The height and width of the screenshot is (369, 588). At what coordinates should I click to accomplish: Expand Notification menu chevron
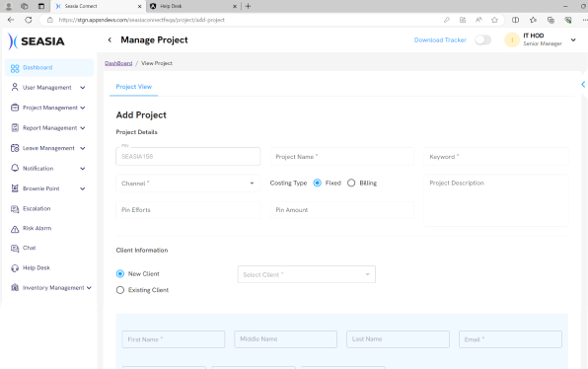pos(83,169)
